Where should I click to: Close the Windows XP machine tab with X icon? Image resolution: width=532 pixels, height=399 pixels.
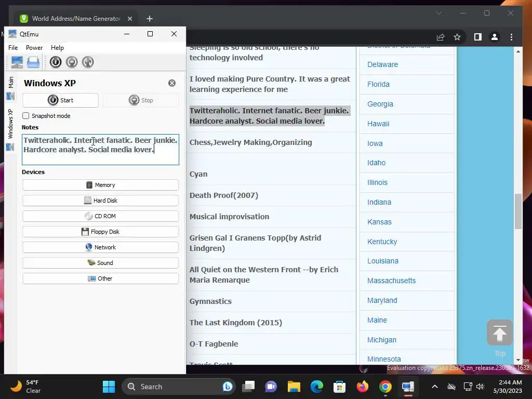(x=172, y=83)
